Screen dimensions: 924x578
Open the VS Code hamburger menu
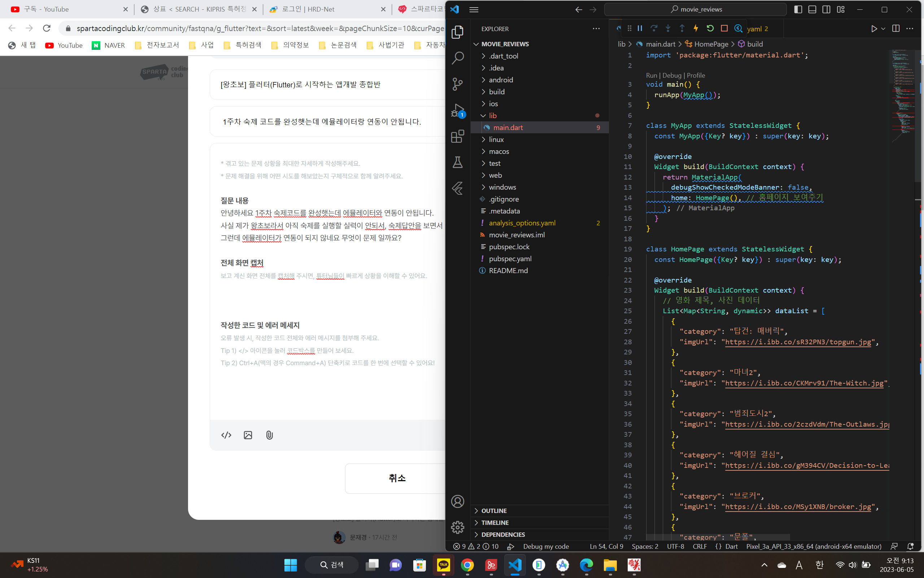[474, 9]
